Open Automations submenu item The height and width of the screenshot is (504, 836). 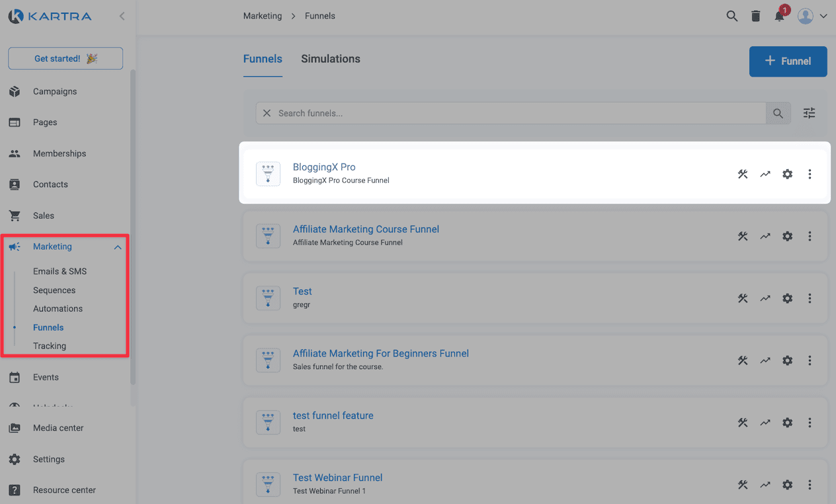(x=58, y=309)
